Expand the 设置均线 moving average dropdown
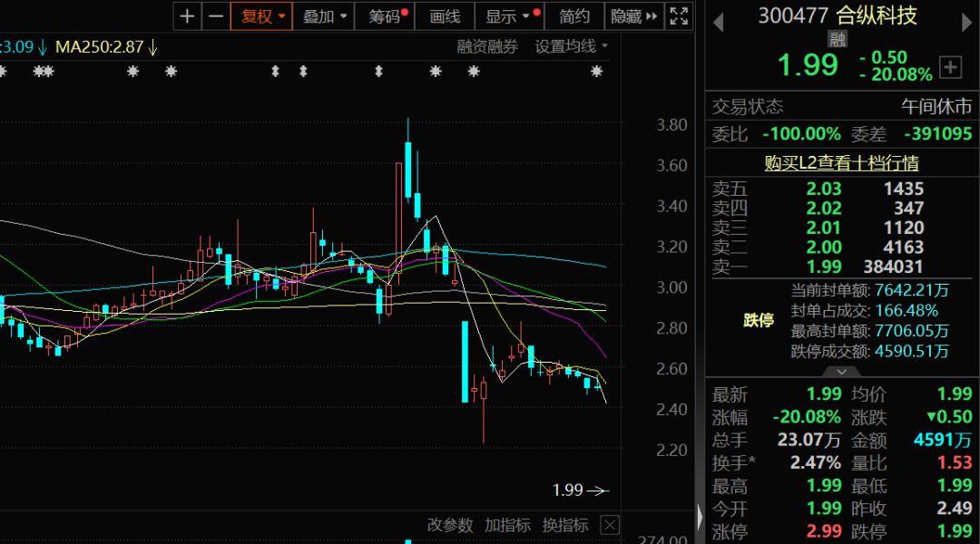 coord(572,46)
